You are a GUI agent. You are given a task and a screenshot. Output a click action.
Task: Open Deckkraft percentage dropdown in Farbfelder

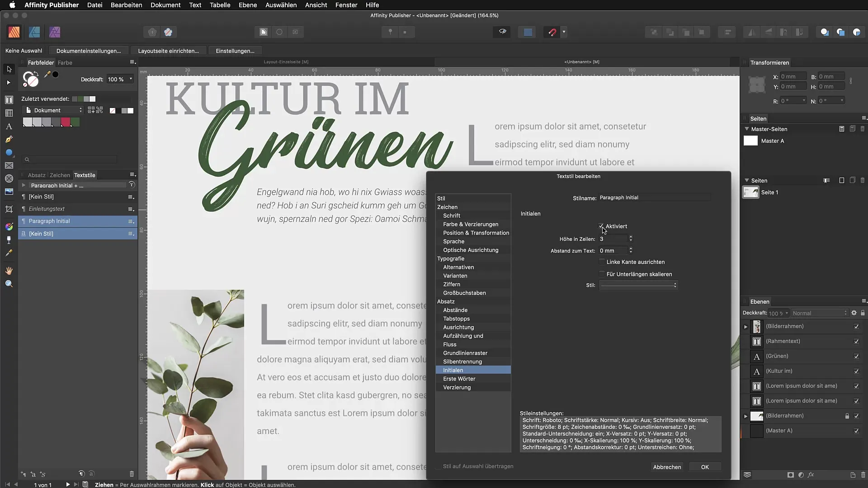click(x=131, y=79)
